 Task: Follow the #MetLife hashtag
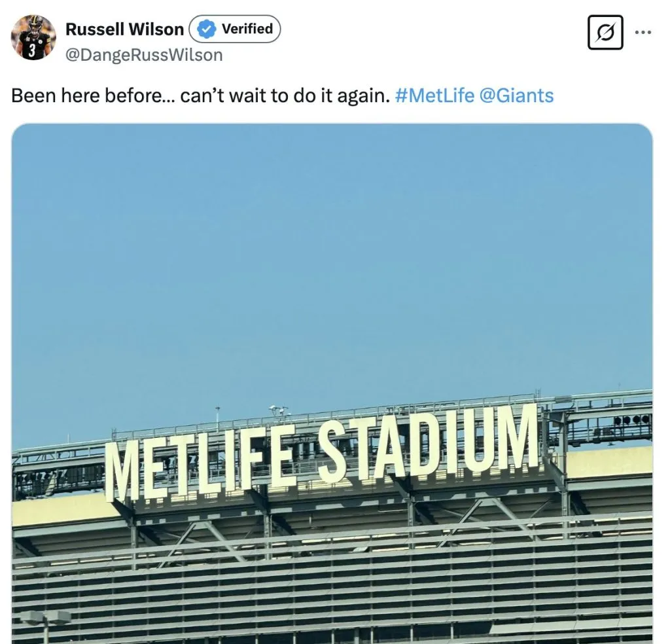click(434, 96)
